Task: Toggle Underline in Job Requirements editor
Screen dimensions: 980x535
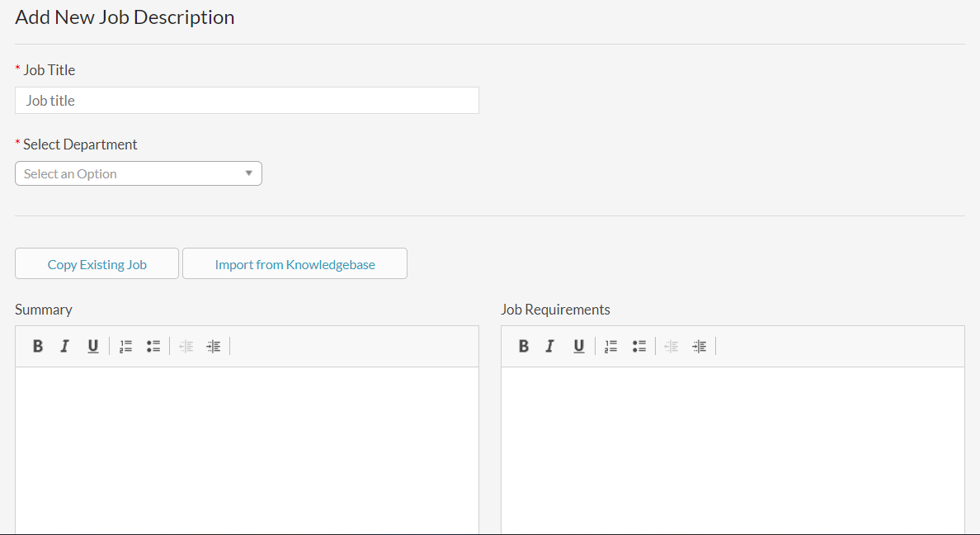Action: tap(579, 346)
